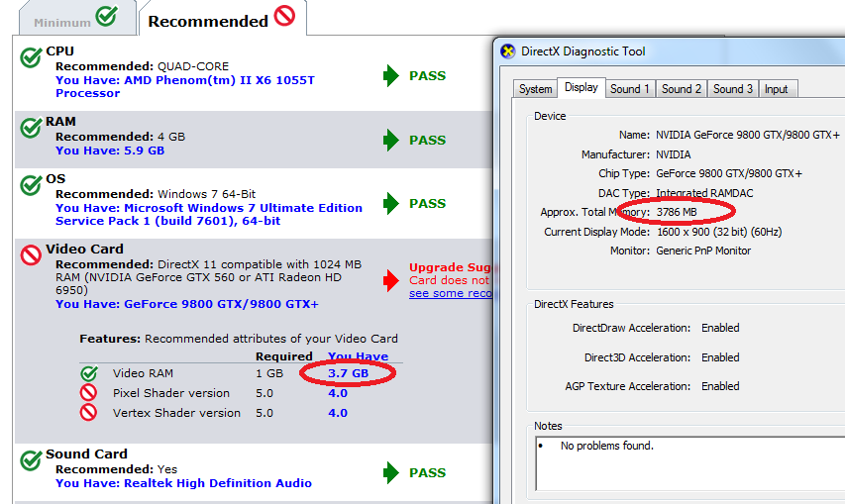Click the green arrow beside OS PASS
This screenshot has width=845, height=504.
pos(390,204)
